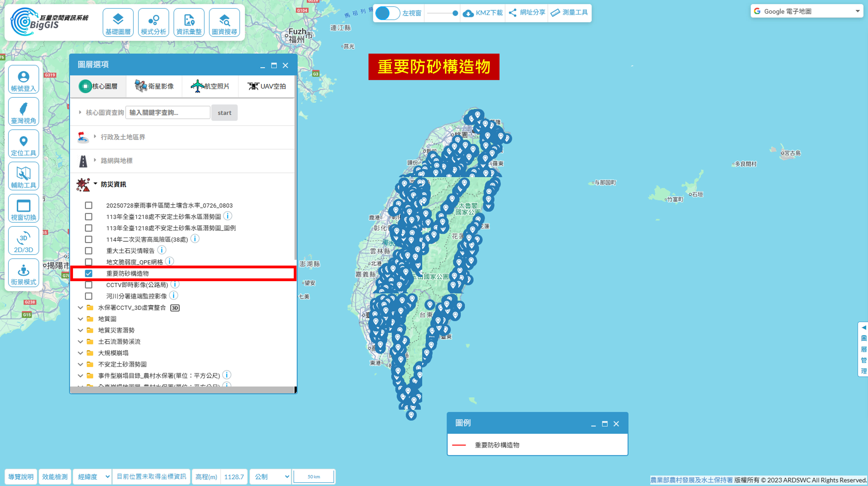This screenshot has width=868, height=486.
Task: Expand the 地質圖 folder
Action: coord(80,319)
